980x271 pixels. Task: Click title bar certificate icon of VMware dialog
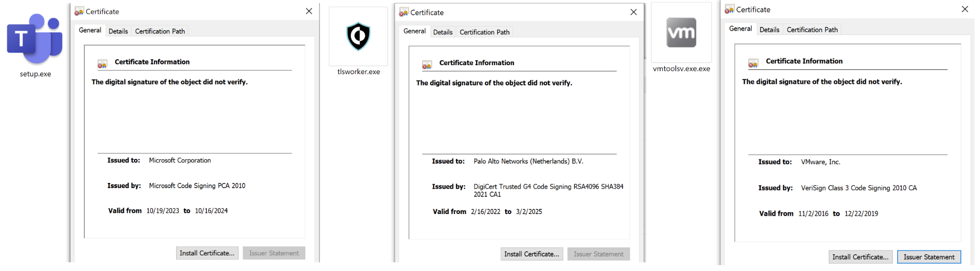[x=729, y=10]
